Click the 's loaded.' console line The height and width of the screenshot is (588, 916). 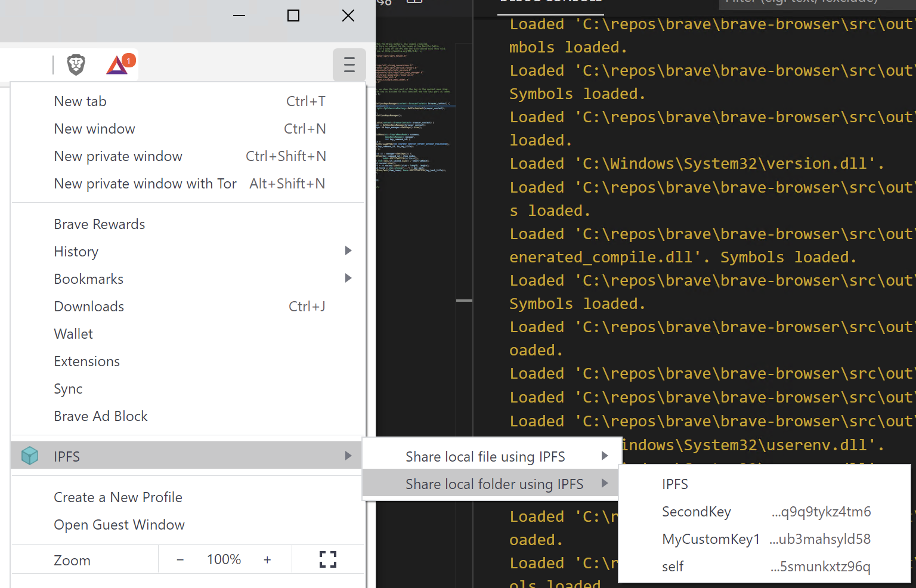click(x=550, y=211)
